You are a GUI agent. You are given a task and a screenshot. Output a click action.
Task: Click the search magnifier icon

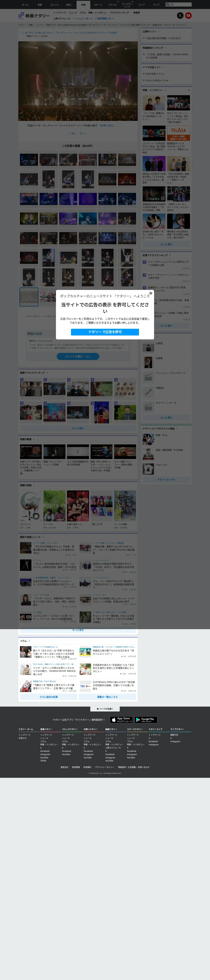pyautogui.click(x=167, y=5)
